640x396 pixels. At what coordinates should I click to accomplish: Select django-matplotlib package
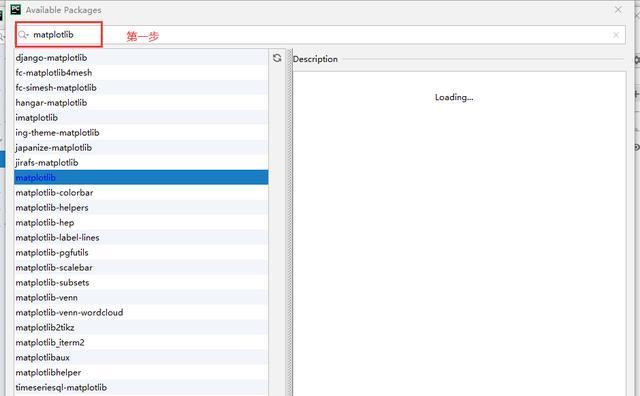pos(141,58)
